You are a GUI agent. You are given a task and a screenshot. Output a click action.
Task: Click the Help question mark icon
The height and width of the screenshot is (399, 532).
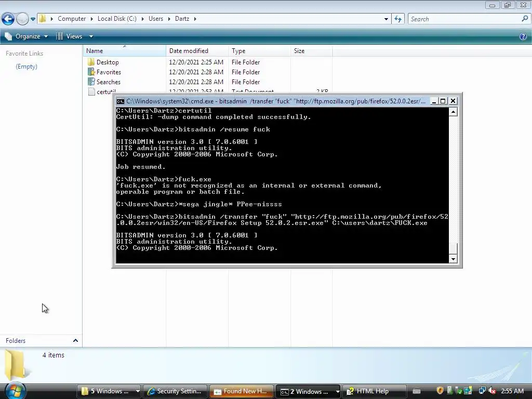click(x=523, y=36)
